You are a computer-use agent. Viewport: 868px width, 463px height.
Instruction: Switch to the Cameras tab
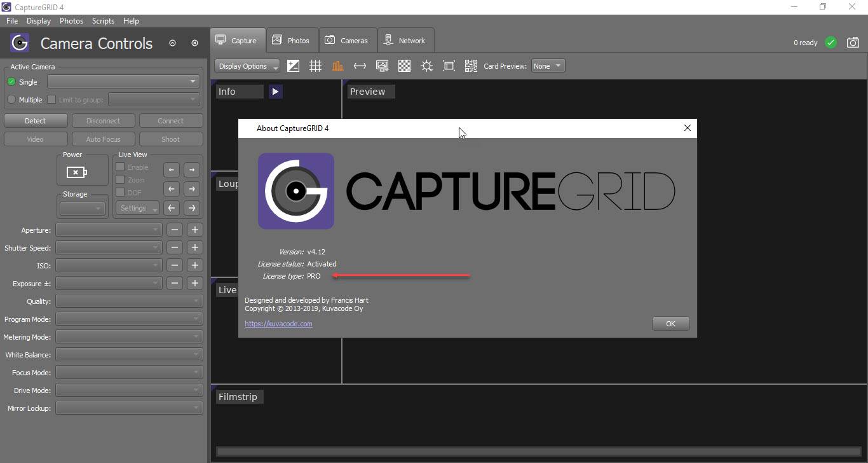point(347,40)
